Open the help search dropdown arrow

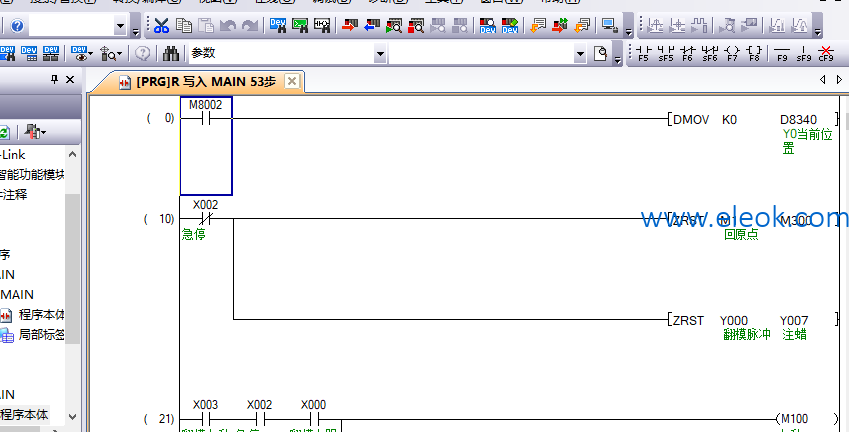[x=120, y=25]
